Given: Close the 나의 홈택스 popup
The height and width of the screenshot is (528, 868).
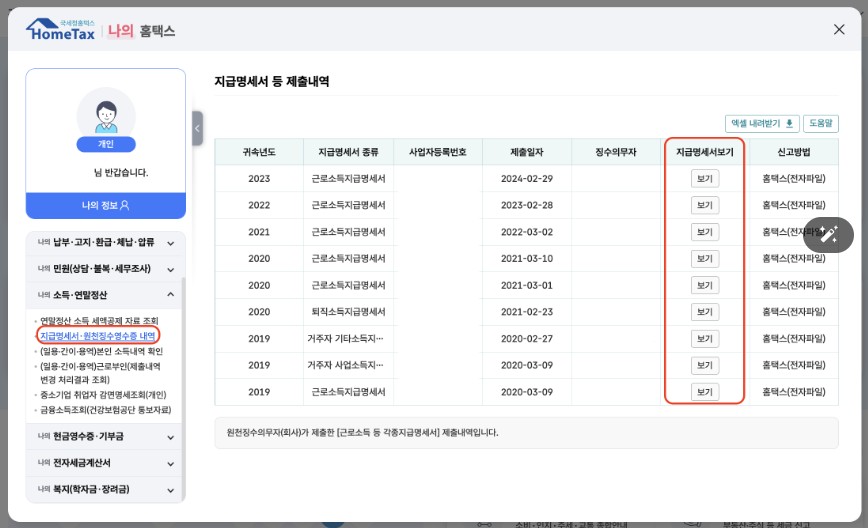Looking at the screenshot, I should click(839, 29).
